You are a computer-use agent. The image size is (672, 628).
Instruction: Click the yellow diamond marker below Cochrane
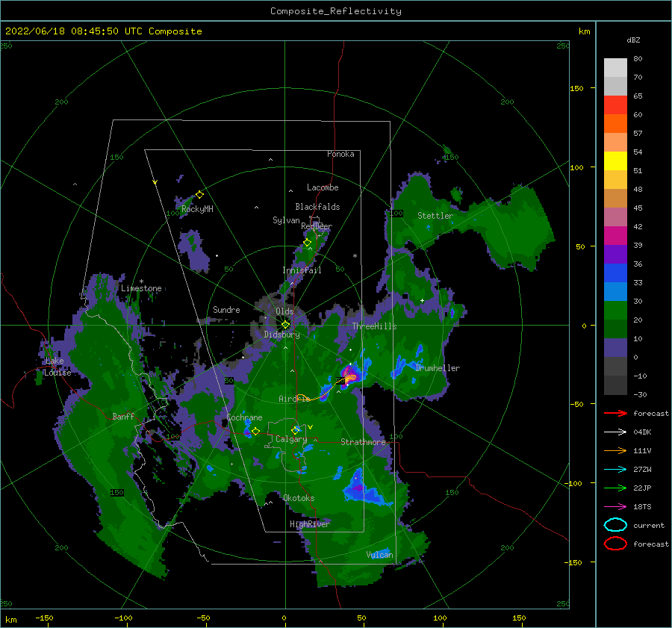click(x=255, y=431)
